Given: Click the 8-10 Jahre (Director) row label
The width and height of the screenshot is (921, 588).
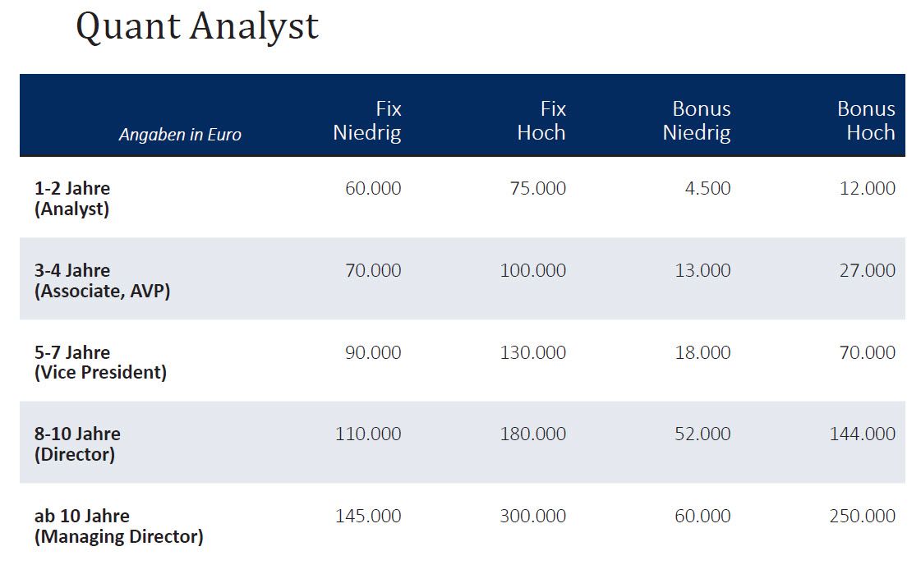Looking at the screenshot, I should (77, 443).
